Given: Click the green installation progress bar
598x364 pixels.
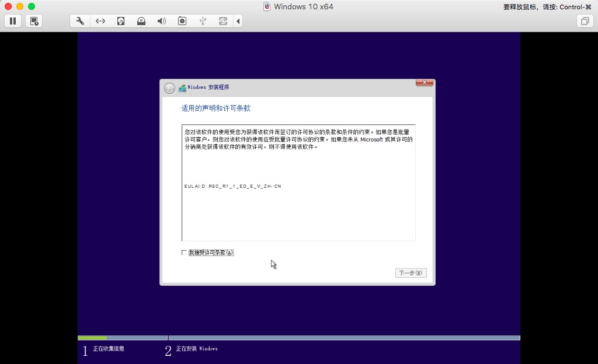Looking at the screenshot, I should (x=92, y=338).
